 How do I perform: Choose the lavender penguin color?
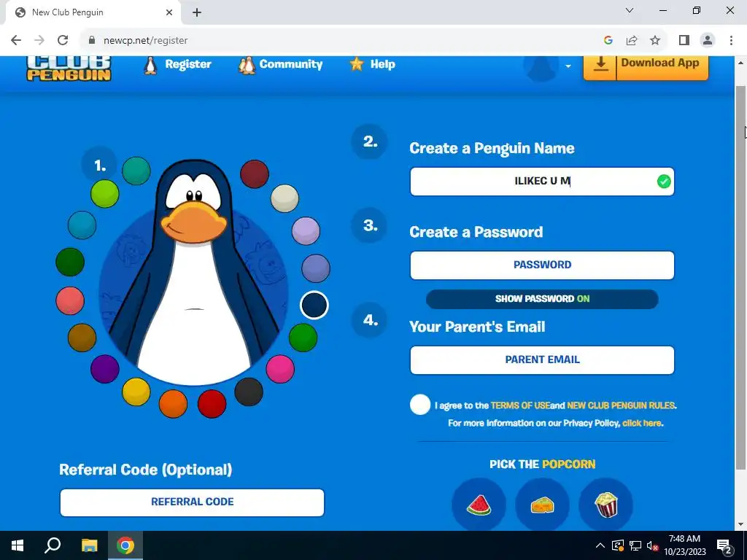point(306,231)
